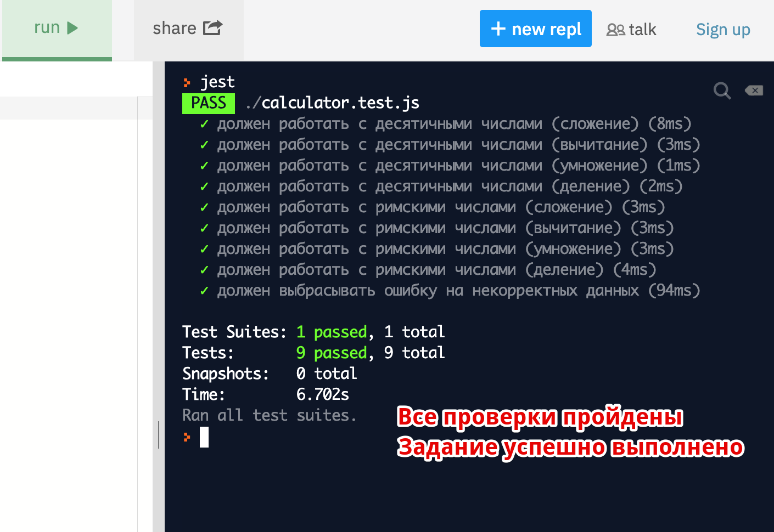
Task: Click the ./calculator.test.js file path
Action: pyautogui.click(x=333, y=103)
